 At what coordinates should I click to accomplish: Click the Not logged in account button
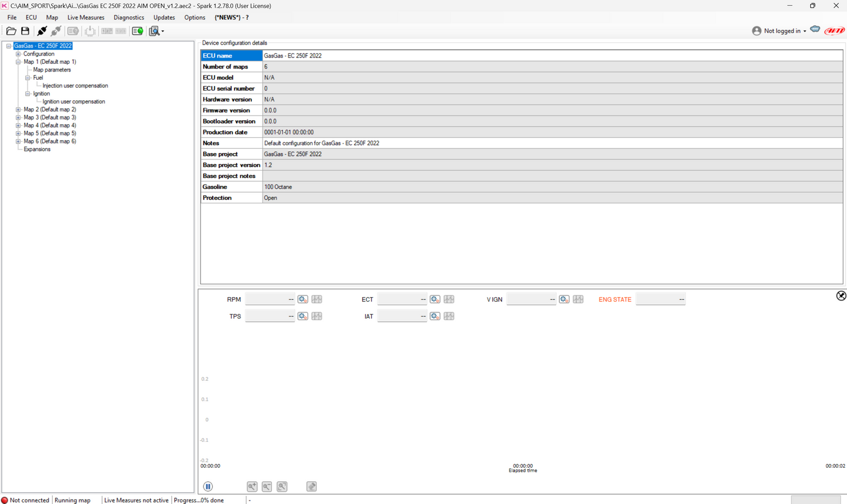(779, 31)
